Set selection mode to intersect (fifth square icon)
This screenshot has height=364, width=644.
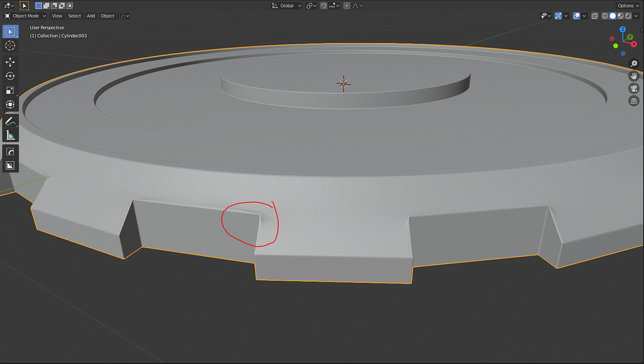(70, 6)
